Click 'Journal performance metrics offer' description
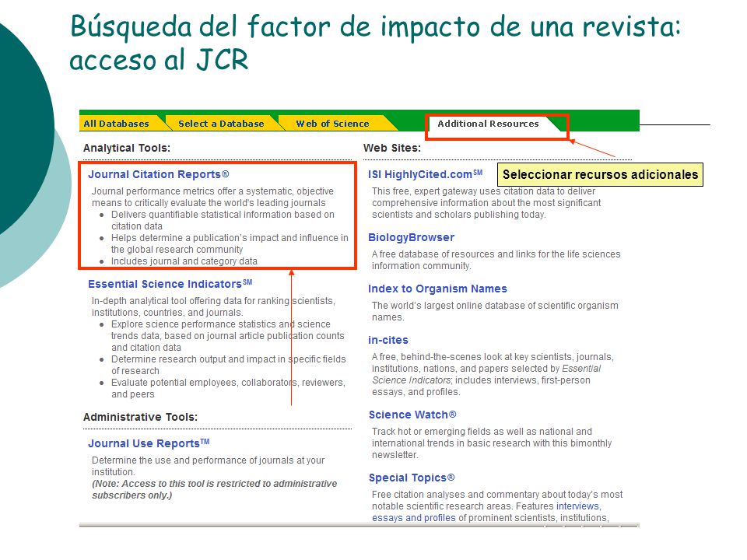Image resolution: width=747 pixels, height=560 pixels. pyautogui.click(x=212, y=197)
